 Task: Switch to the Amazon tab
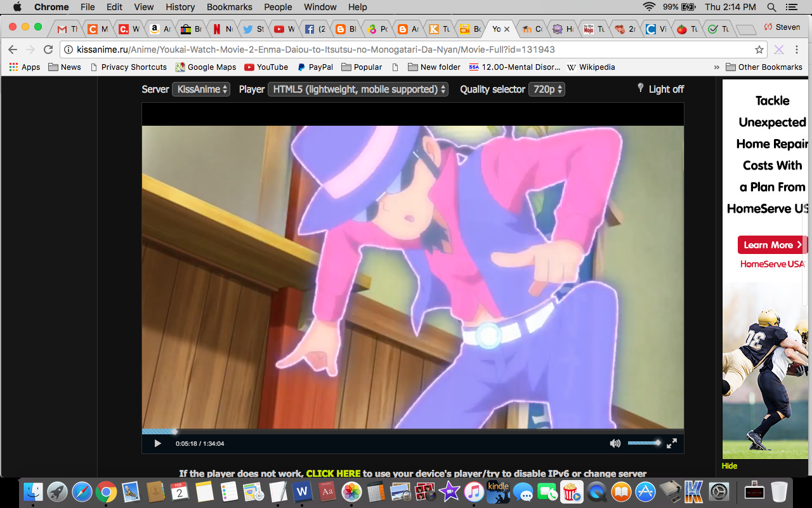point(160,29)
